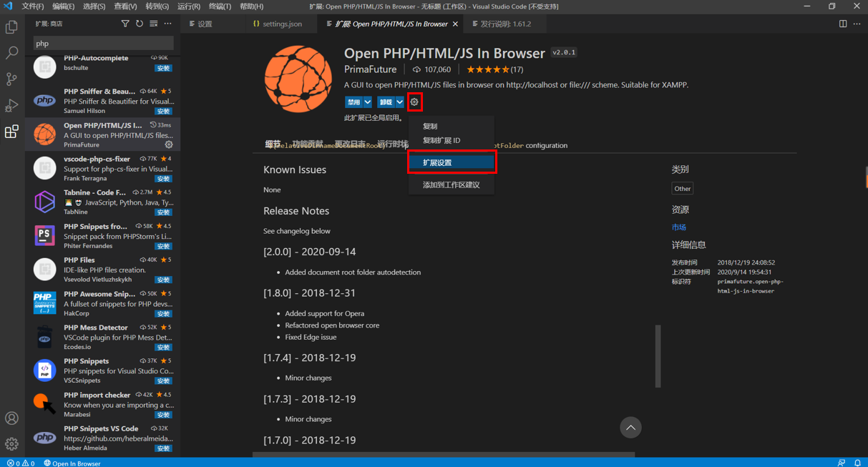
Task: Install the PHP Files extension
Action: coord(164,280)
